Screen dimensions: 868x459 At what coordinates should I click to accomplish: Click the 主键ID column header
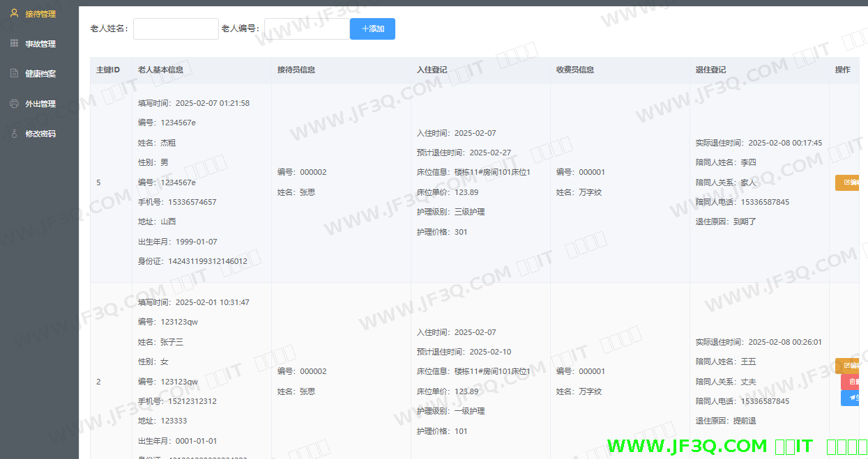click(108, 70)
